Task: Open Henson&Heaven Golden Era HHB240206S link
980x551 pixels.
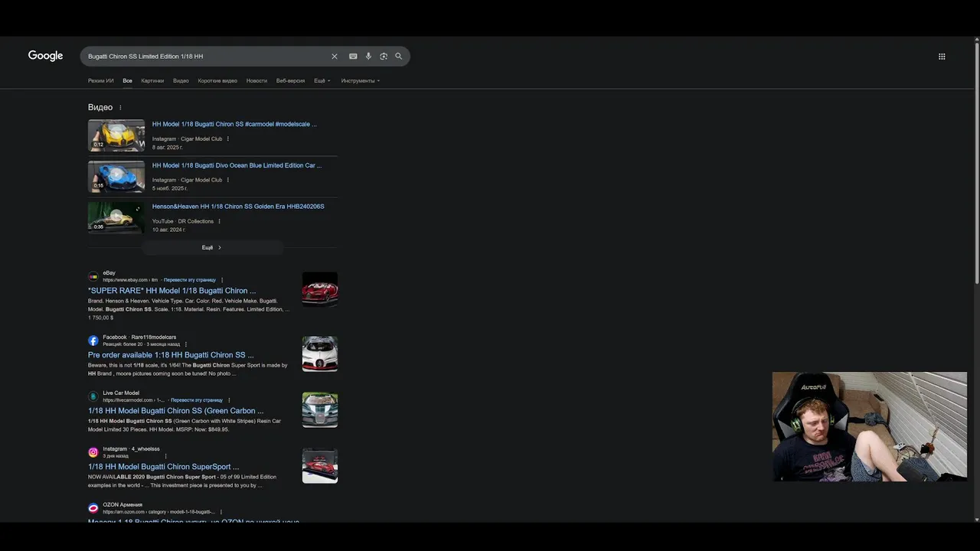Action: coord(238,207)
